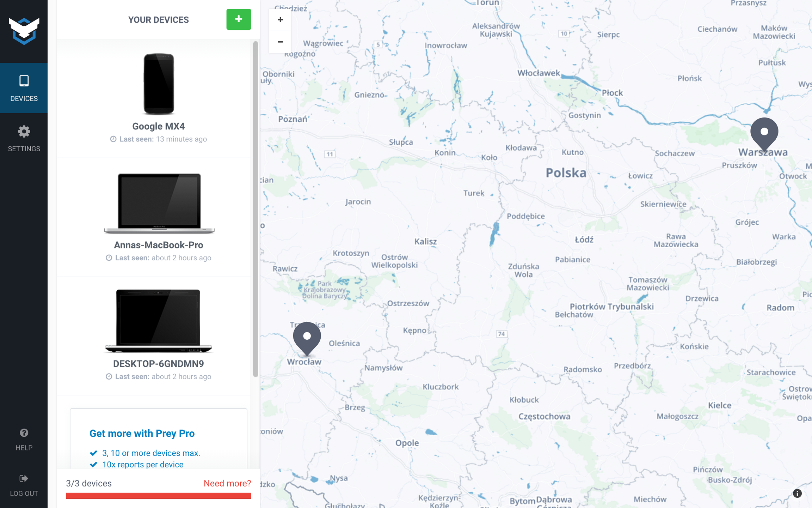Click the Poznań city label on map
This screenshot has width=812, height=508.
click(x=293, y=119)
